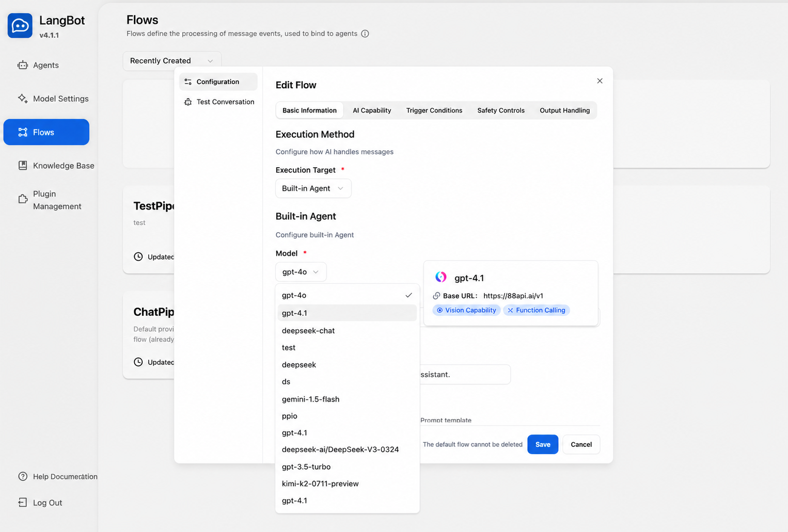Image resolution: width=788 pixels, height=532 pixels.
Task: Click the eye icon in the Vision Capability badge
Action: coord(440,310)
